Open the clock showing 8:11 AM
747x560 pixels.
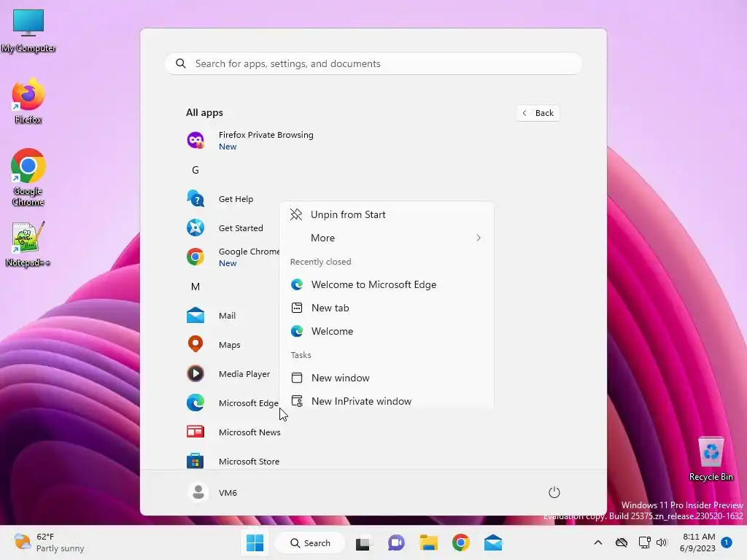point(698,542)
